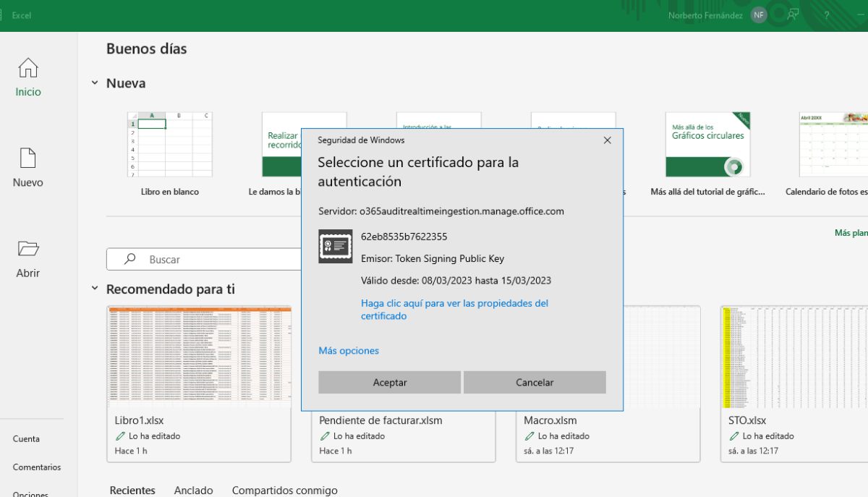Click the search magnifier icon in Buscar box
Viewport: 868px width, 497px height.
(130, 259)
